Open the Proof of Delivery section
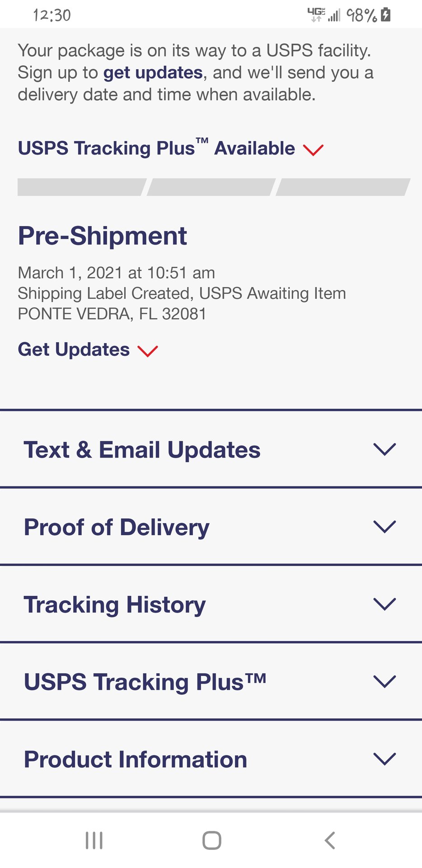 pyautogui.click(x=117, y=527)
